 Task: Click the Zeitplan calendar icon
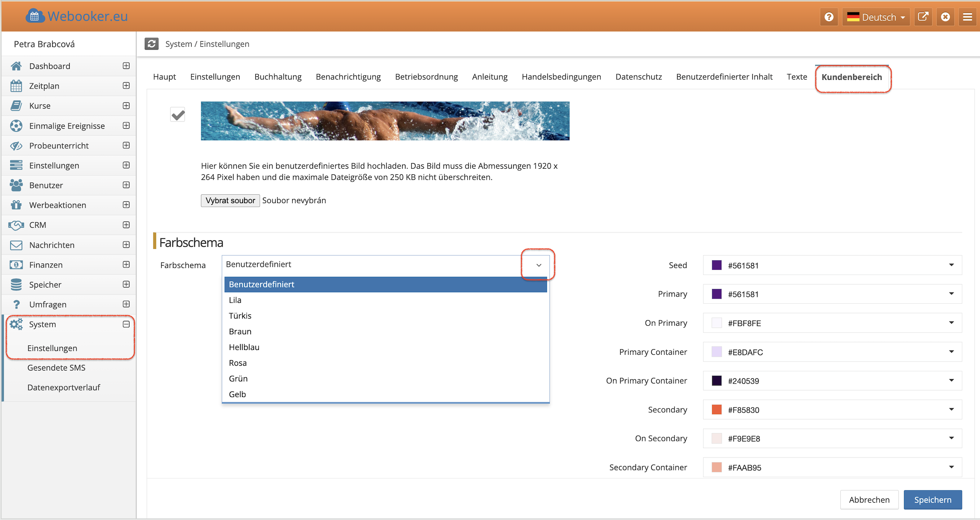coord(16,86)
